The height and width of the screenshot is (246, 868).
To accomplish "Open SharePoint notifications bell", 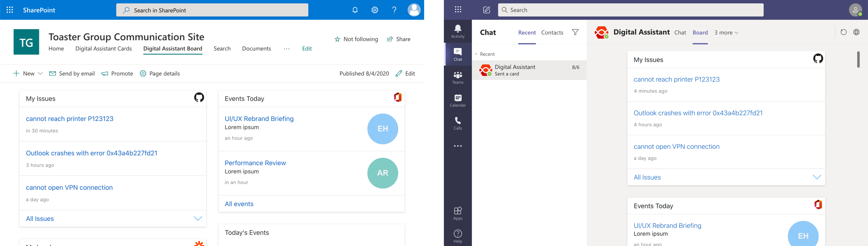I will click(355, 10).
